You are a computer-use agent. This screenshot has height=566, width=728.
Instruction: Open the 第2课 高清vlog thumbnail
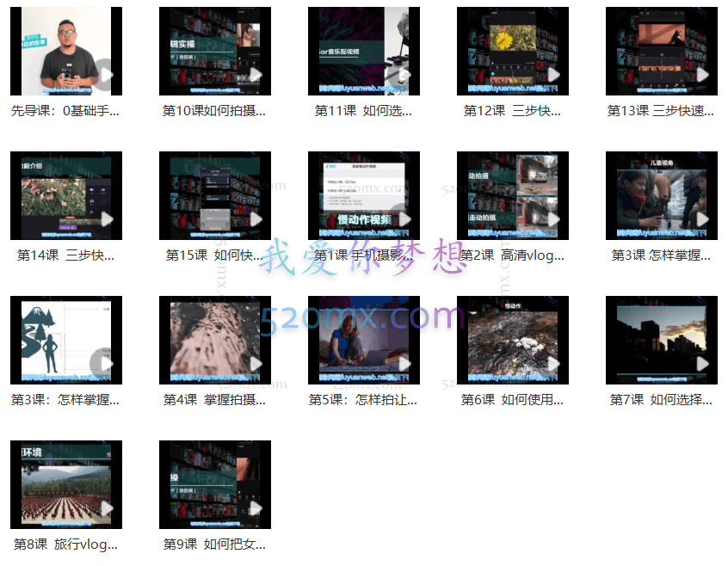pyautogui.click(x=512, y=195)
